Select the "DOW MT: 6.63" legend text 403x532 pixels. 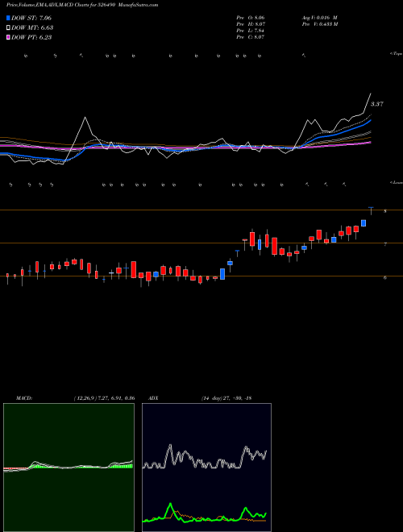point(32,28)
